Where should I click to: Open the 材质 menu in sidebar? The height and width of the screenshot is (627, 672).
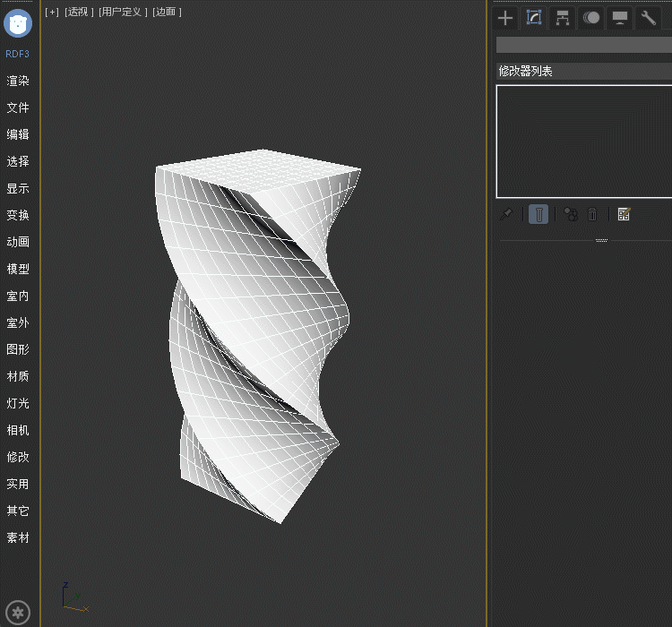tap(18, 376)
